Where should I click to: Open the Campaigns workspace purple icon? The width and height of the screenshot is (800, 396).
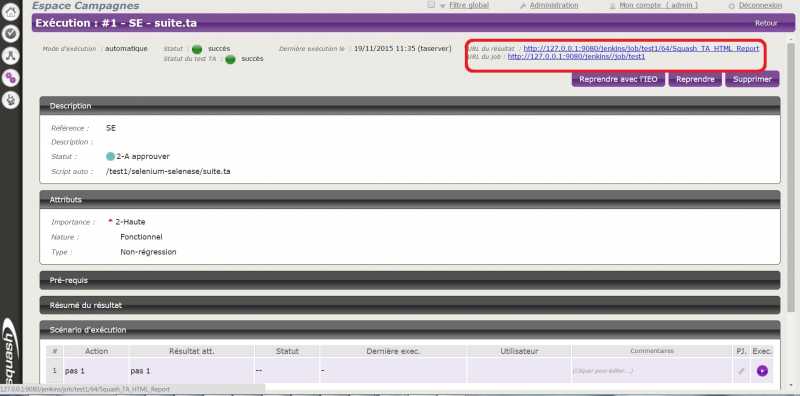click(x=10, y=78)
